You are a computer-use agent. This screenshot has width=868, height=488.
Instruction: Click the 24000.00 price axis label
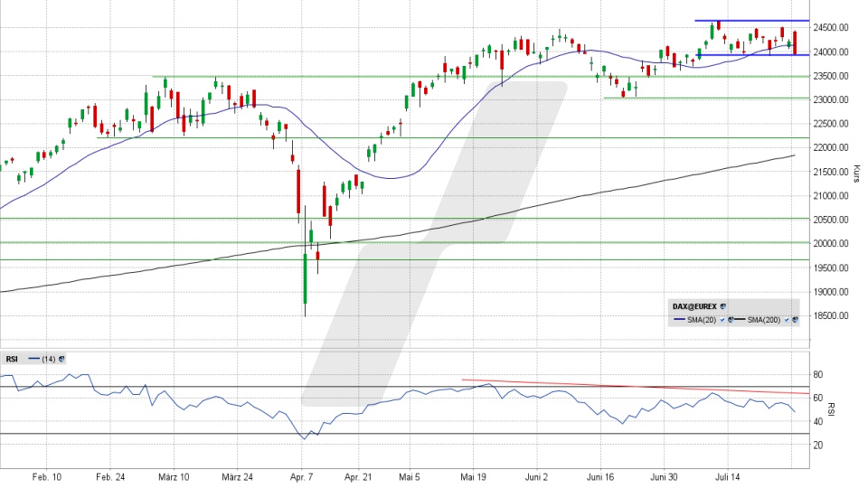831,52
